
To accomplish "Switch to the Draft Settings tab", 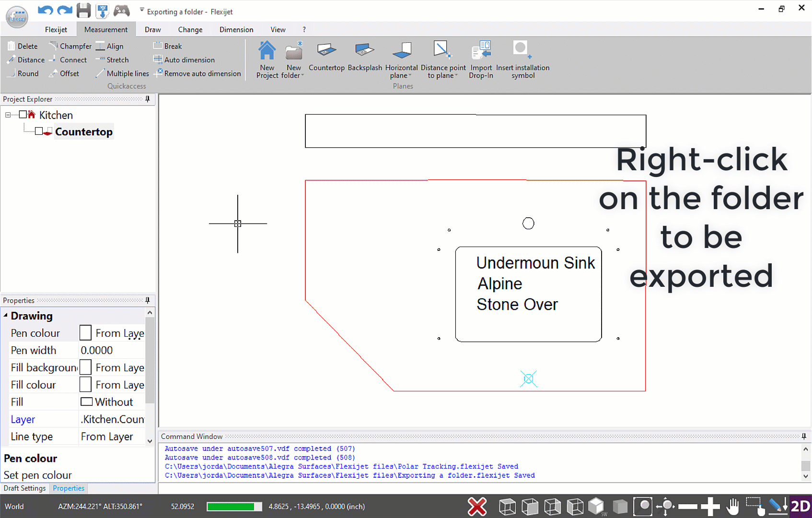I will [24, 488].
